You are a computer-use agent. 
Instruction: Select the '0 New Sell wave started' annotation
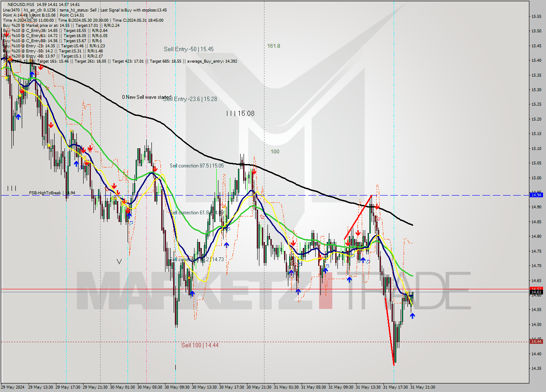coord(146,97)
